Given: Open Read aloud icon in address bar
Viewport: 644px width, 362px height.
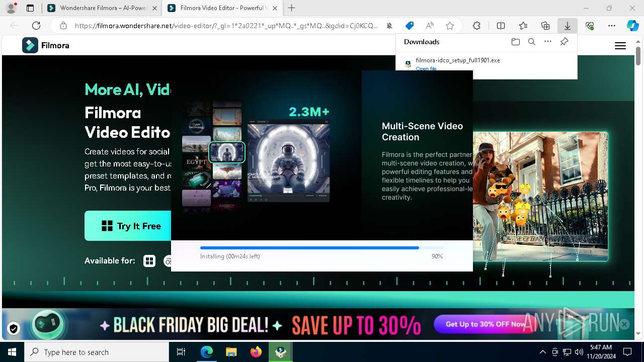Looking at the screenshot, I should click(x=430, y=26).
